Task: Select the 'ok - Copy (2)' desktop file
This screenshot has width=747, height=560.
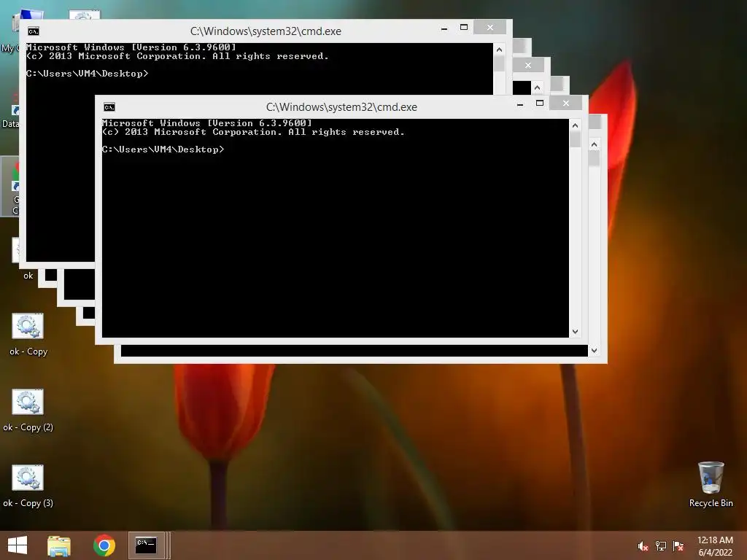Action: 28,411
